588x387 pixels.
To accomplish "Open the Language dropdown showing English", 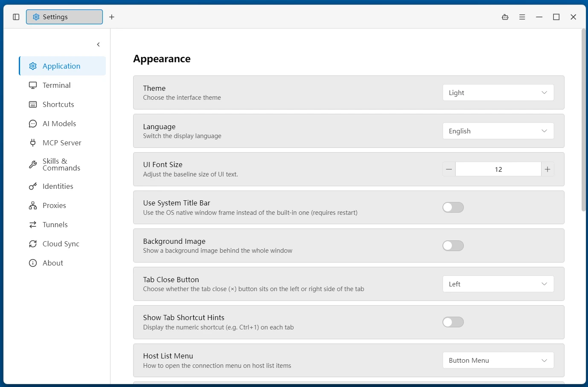I will [498, 131].
